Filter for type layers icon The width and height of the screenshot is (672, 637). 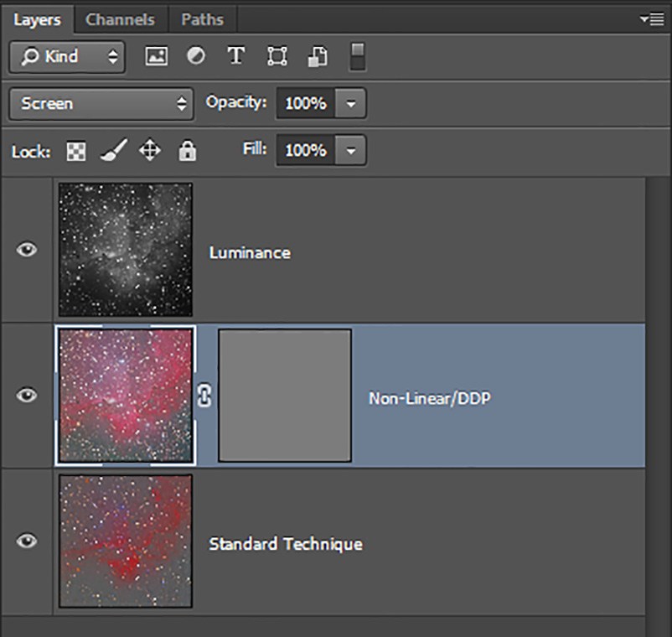(236, 55)
